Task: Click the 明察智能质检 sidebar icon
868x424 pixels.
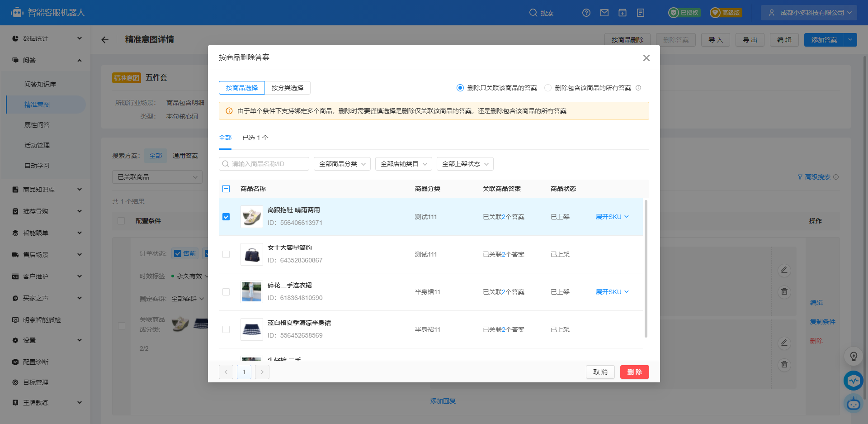Action: 15,320
